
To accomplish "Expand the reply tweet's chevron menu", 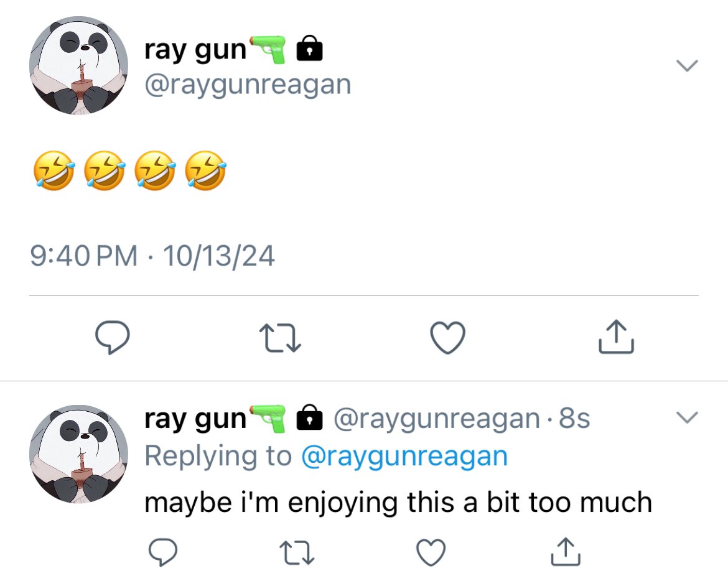I will (x=687, y=417).
